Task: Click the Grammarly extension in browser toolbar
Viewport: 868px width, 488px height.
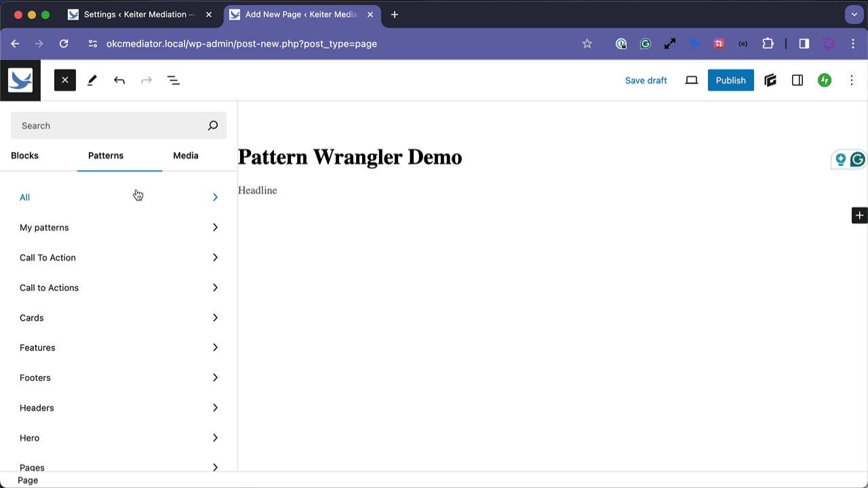Action: pyautogui.click(x=646, y=43)
